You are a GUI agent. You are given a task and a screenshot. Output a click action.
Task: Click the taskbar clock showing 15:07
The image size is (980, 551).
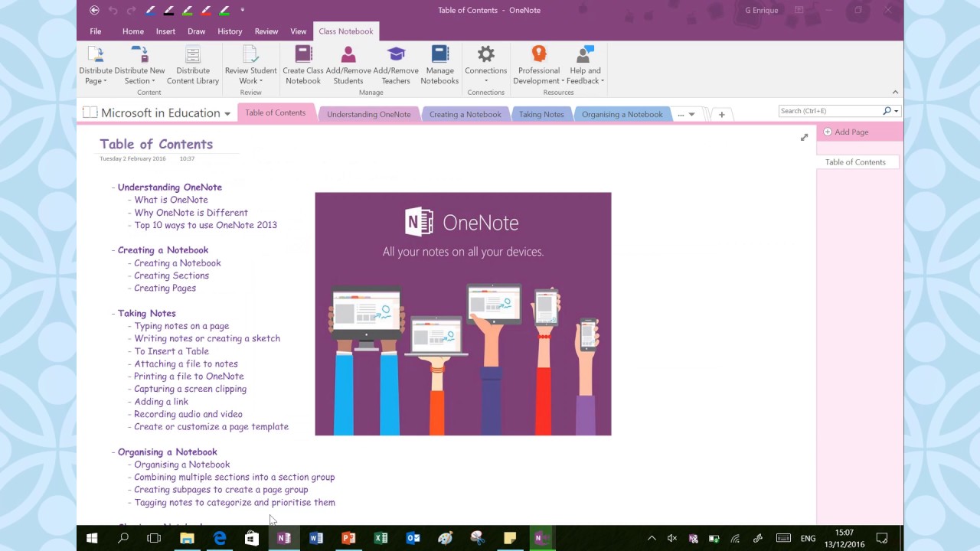click(844, 538)
